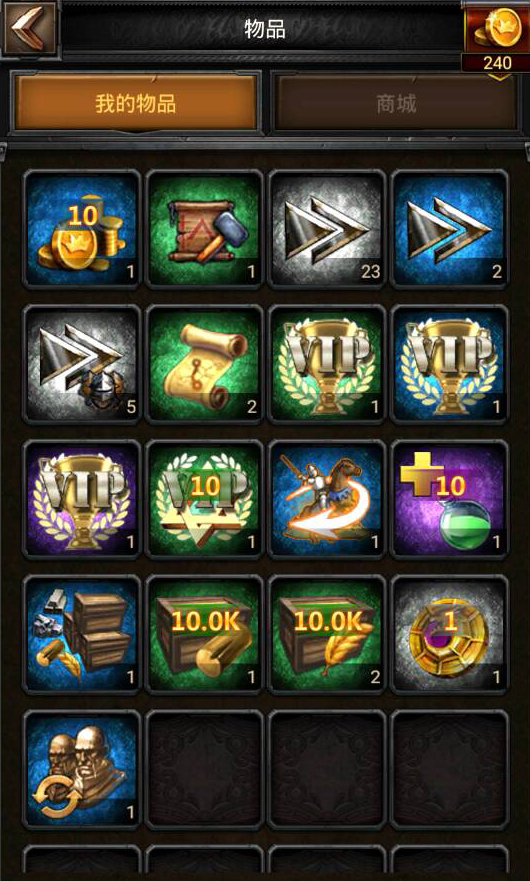The height and width of the screenshot is (881, 530).
Task: Select the green potion plus 10 item
Action: 449,499
